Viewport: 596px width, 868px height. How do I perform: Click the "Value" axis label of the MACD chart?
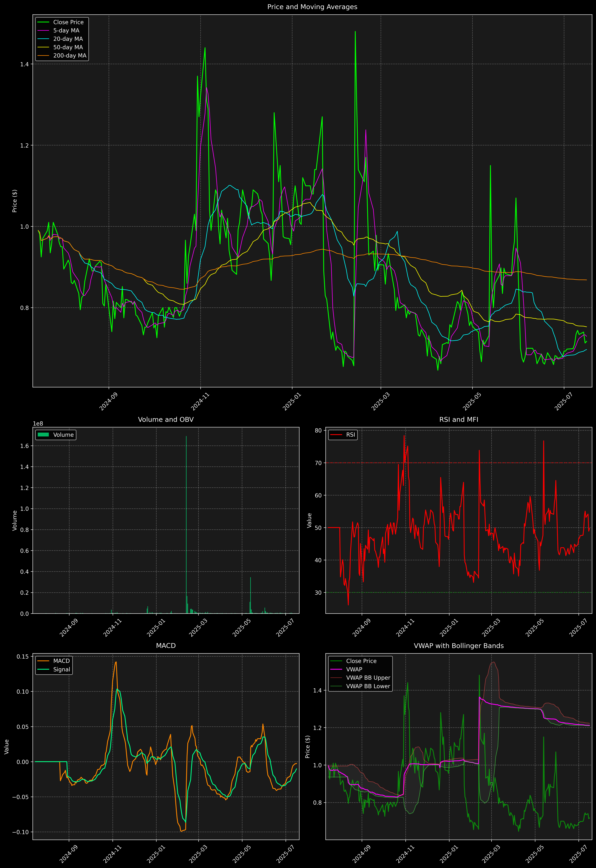[x=6, y=747]
